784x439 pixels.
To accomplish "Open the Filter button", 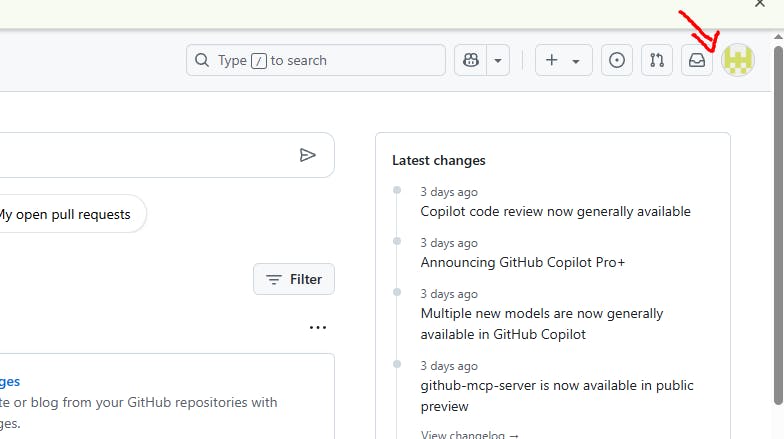I will (x=294, y=279).
